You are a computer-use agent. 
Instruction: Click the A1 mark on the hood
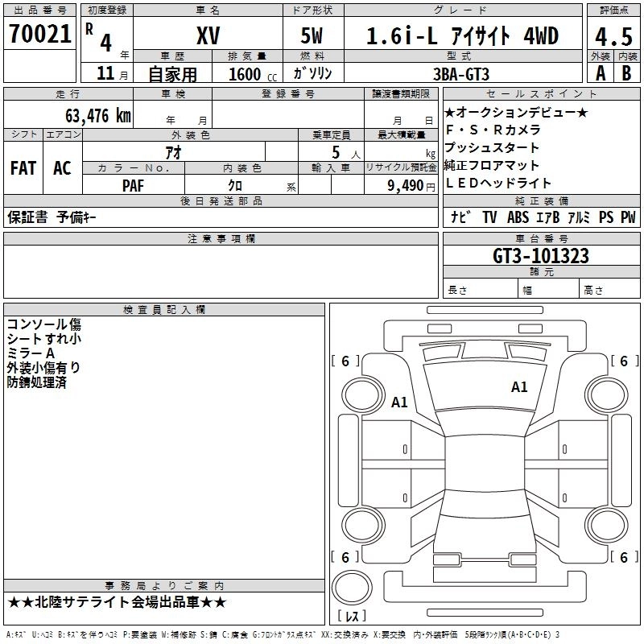coord(519,387)
